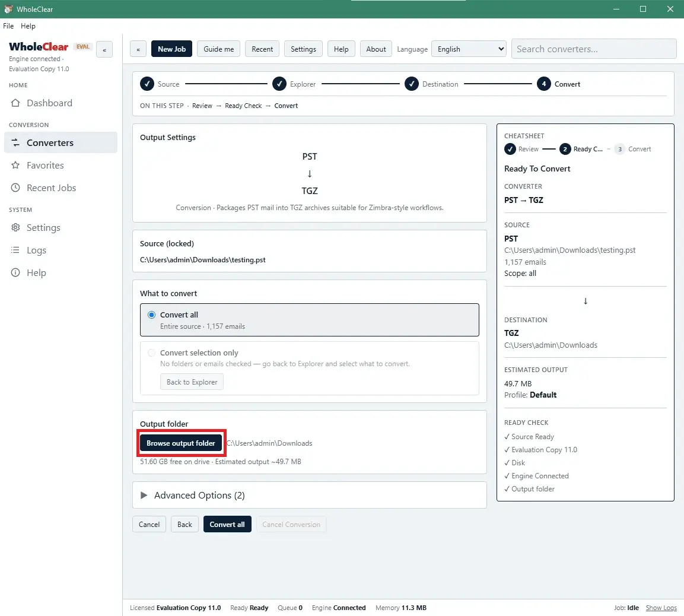Open Logs list icon in sidebar
684x616 pixels.
click(x=15, y=250)
